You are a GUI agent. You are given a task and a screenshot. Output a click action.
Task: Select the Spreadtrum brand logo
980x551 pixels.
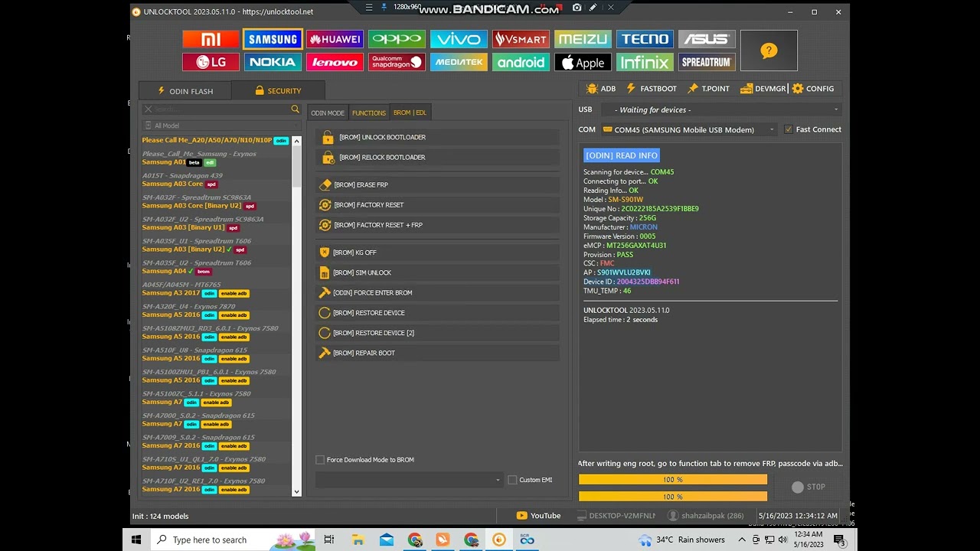click(x=707, y=62)
